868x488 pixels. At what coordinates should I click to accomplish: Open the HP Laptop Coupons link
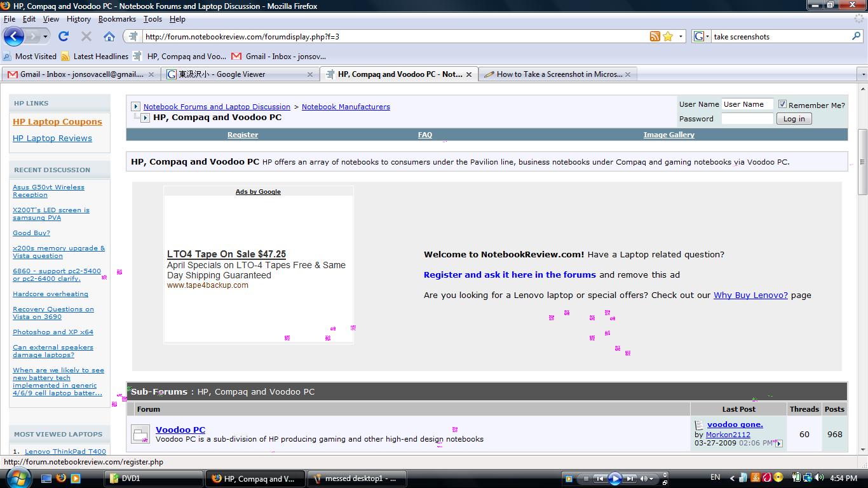[57, 122]
